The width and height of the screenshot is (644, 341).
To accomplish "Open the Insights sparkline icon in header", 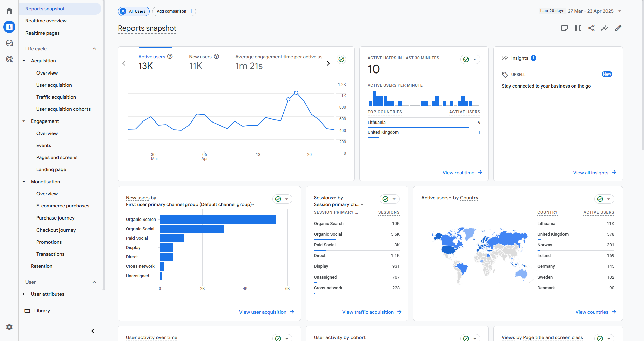I will click(604, 28).
